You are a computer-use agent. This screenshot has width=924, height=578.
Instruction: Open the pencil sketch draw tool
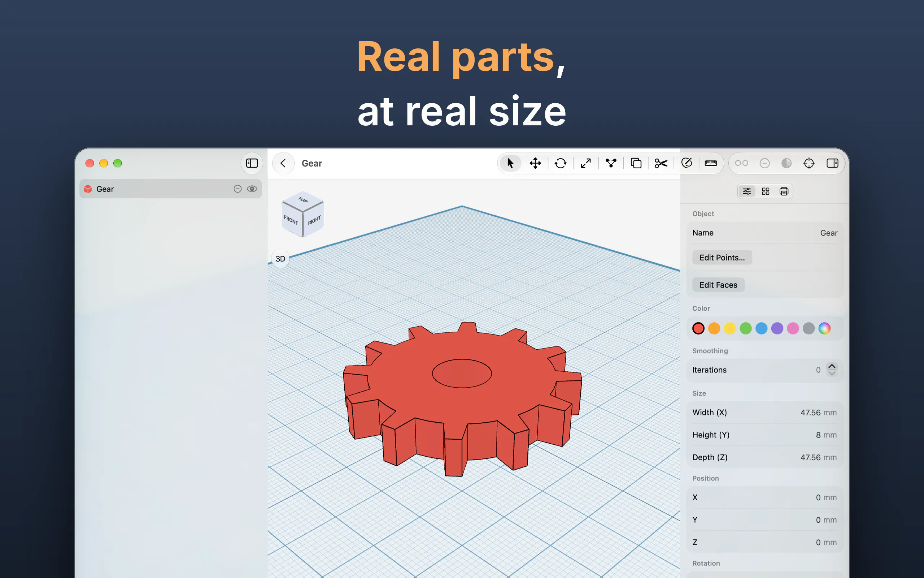click(687, 163)
